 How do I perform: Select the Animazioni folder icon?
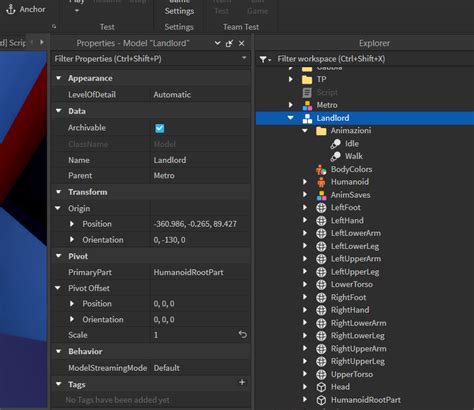[x=321, y=131]
